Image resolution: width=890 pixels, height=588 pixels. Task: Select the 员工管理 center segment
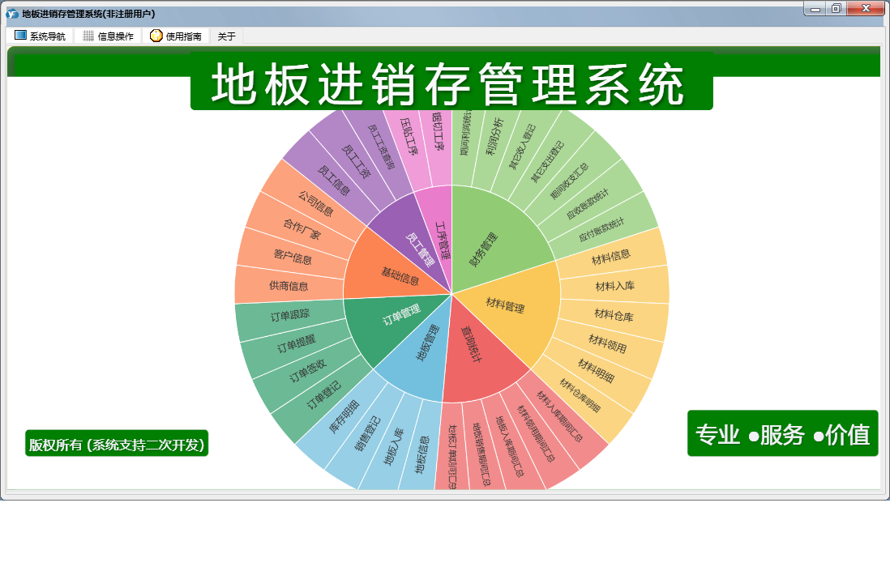[x=421, y=249]
